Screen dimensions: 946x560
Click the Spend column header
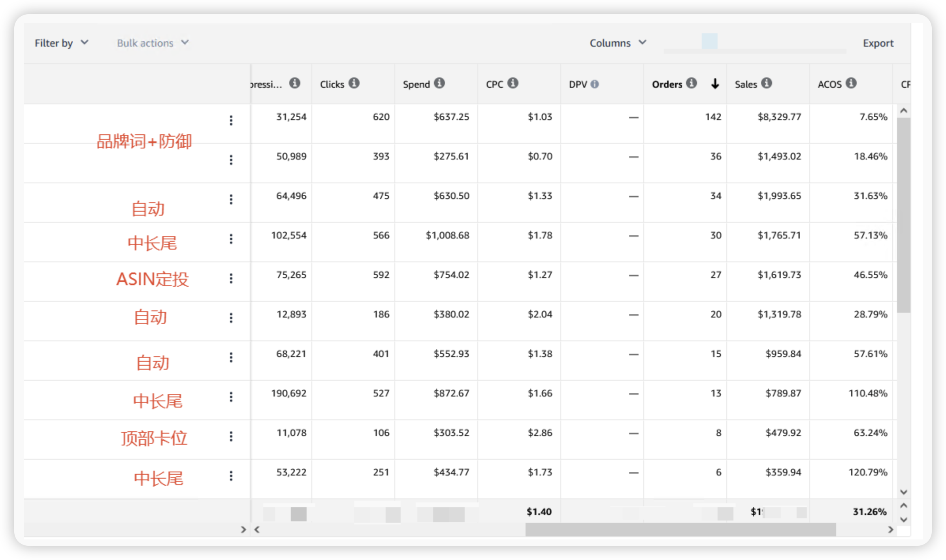416,84
